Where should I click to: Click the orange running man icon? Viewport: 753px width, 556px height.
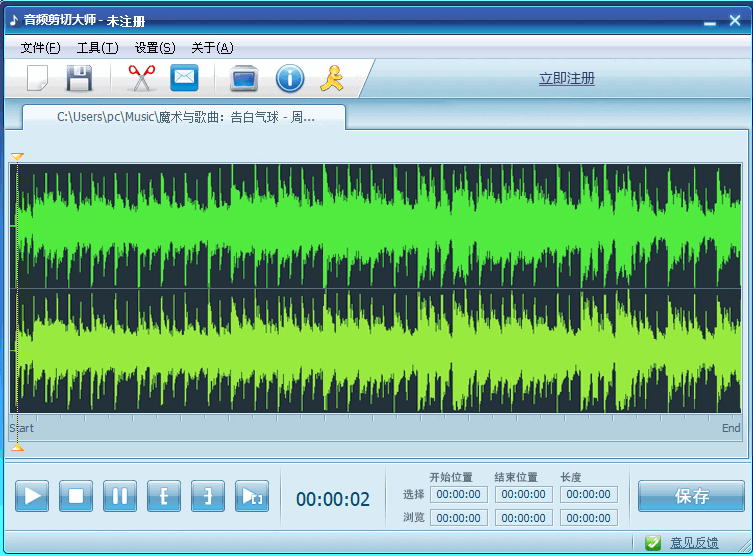tap(332, 78)
